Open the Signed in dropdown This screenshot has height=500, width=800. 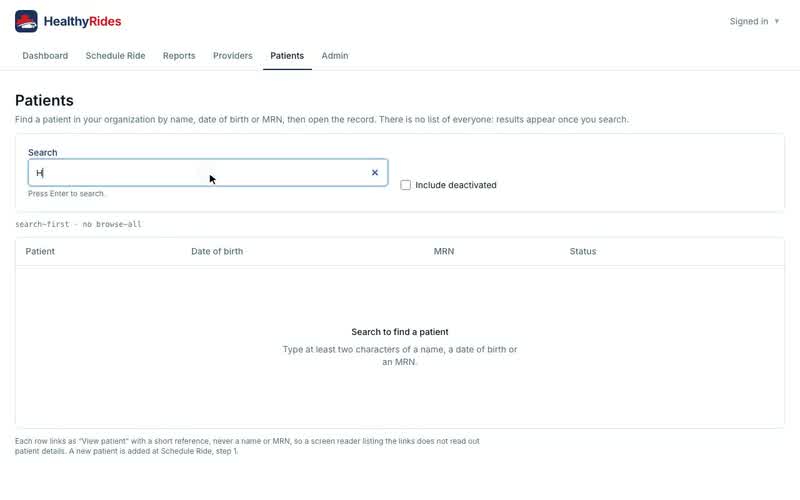tap(754, 21)
